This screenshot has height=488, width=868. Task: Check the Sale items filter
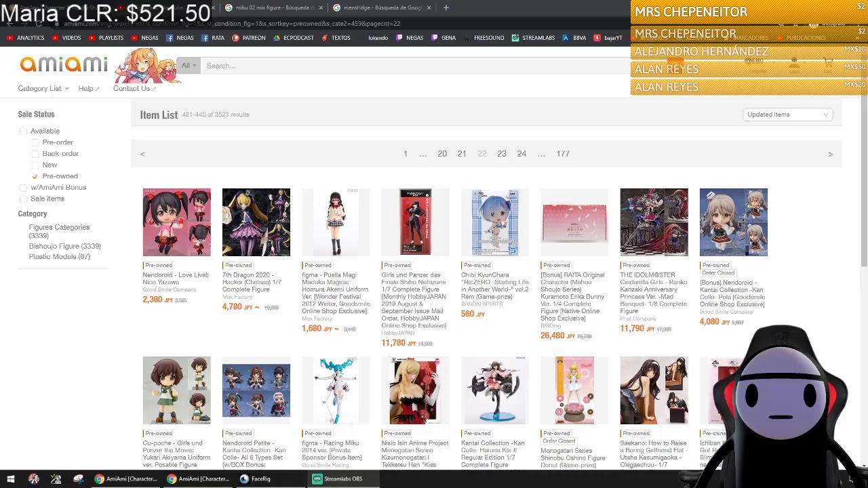[x=24, y=199]
